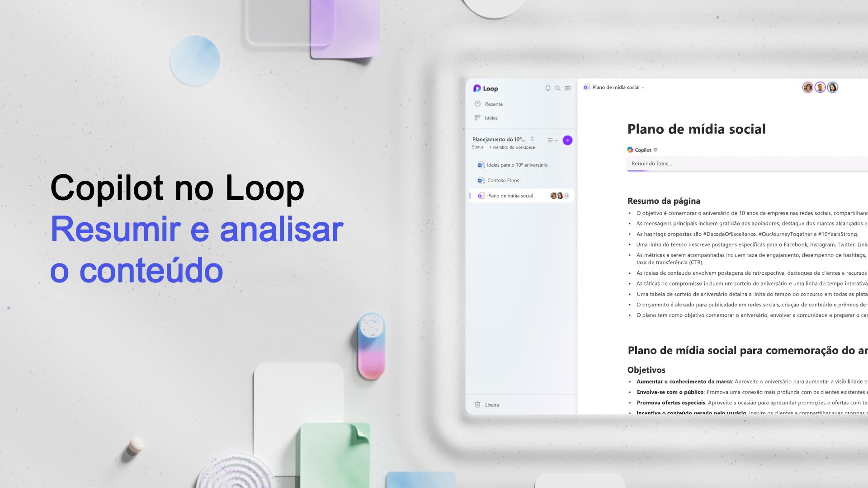Viewport: 868px width, 488px height.
Task: Select the Plano de mídia social page
Action: pos(509,196)
